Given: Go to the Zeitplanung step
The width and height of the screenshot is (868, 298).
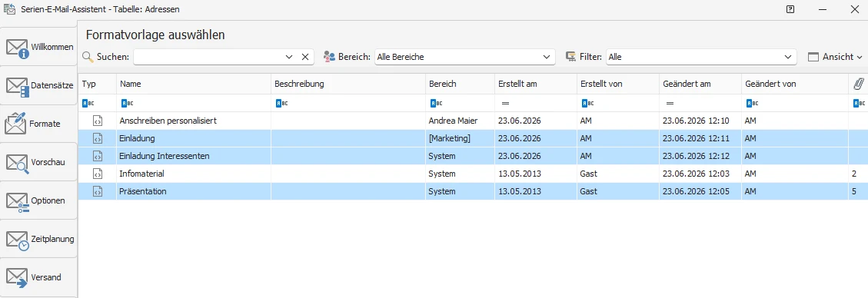Looking at the screenshot, I should point(38,240).
